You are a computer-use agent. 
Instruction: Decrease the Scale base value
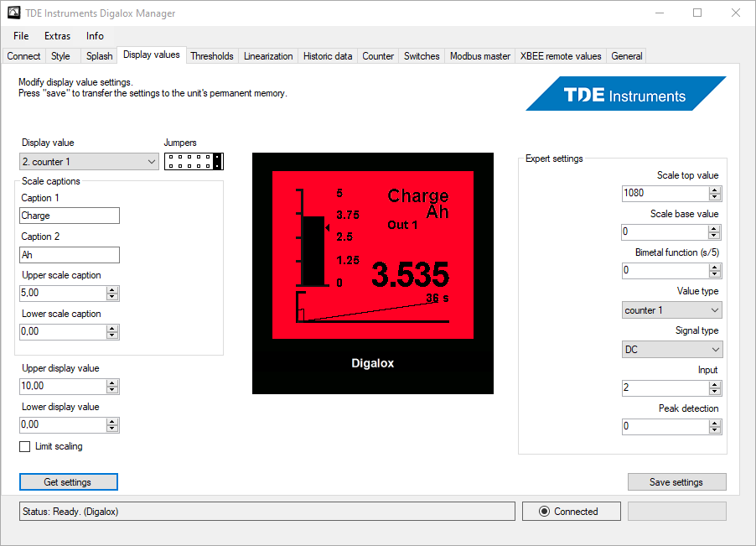pyautogui.click(x=715, y=236)
